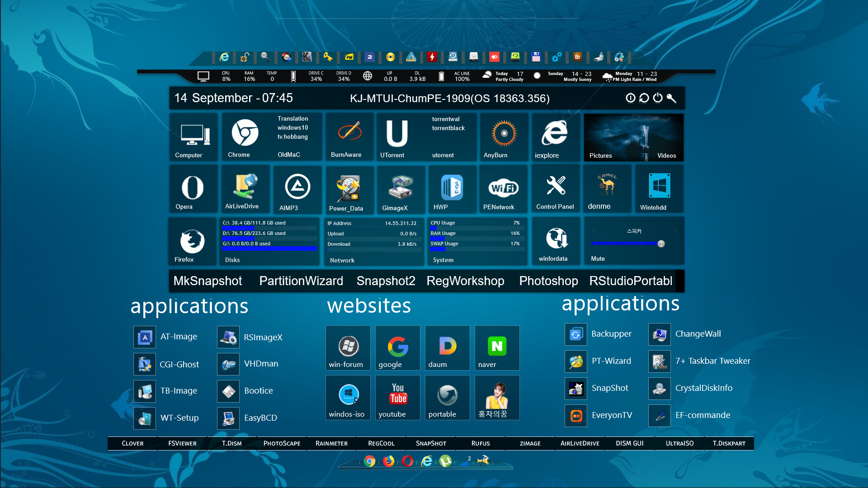Screen dimensions: 868x488
Task: Open the youtube website tile
Action: (x=397, y=398)
